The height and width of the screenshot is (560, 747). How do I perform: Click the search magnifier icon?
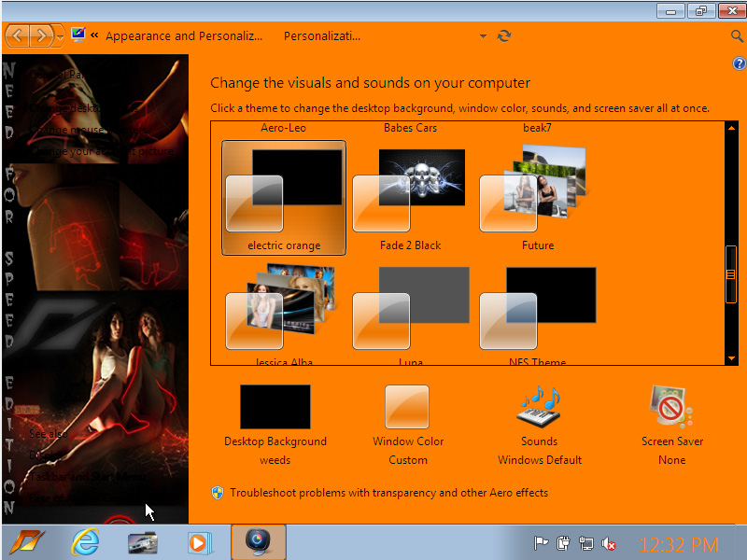pos(737,36)
